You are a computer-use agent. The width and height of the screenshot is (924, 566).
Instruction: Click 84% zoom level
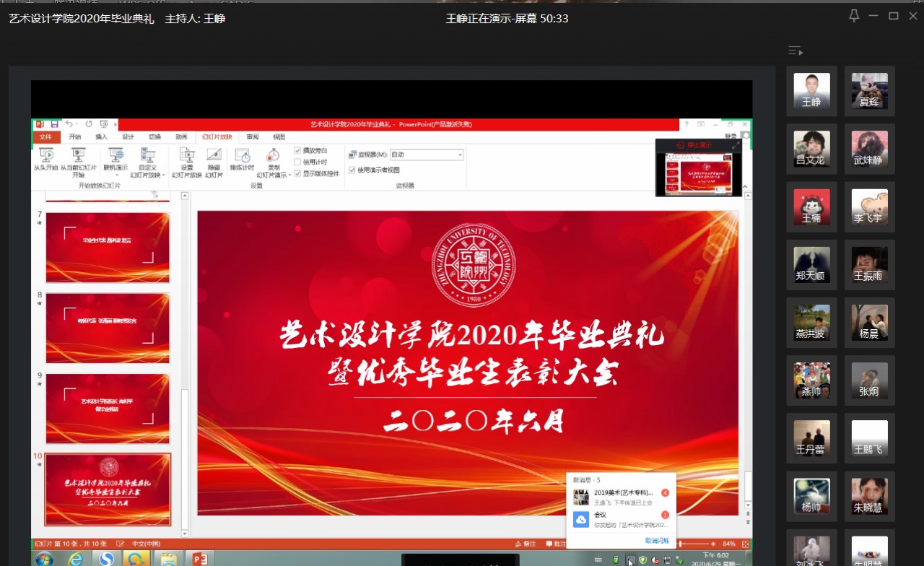729,544
